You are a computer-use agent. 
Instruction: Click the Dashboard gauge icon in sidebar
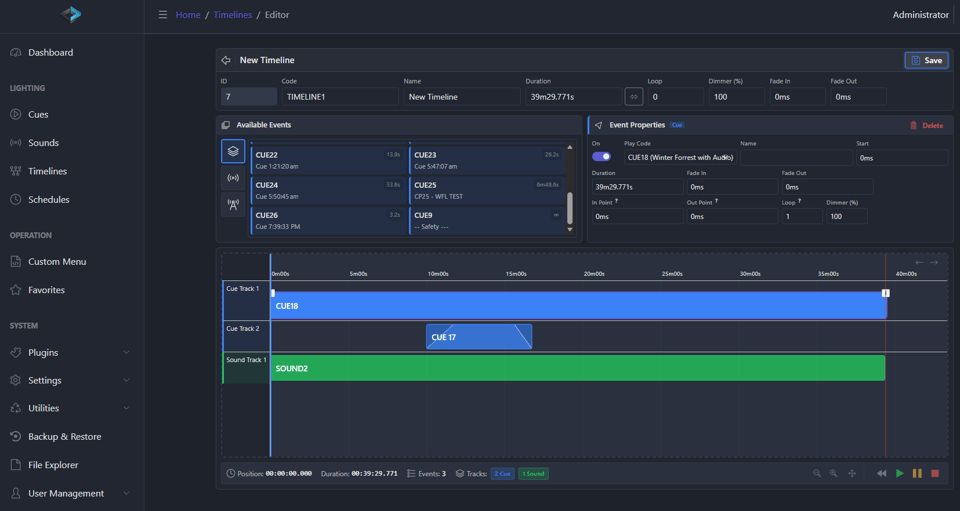(16, 53)
